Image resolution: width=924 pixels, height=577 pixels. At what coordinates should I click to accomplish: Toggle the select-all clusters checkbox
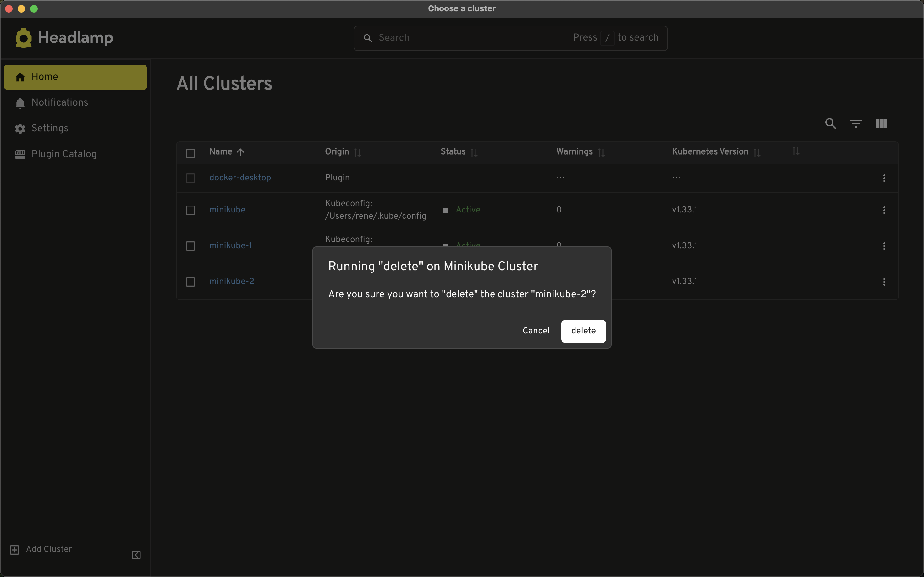(x=190, y=153)
